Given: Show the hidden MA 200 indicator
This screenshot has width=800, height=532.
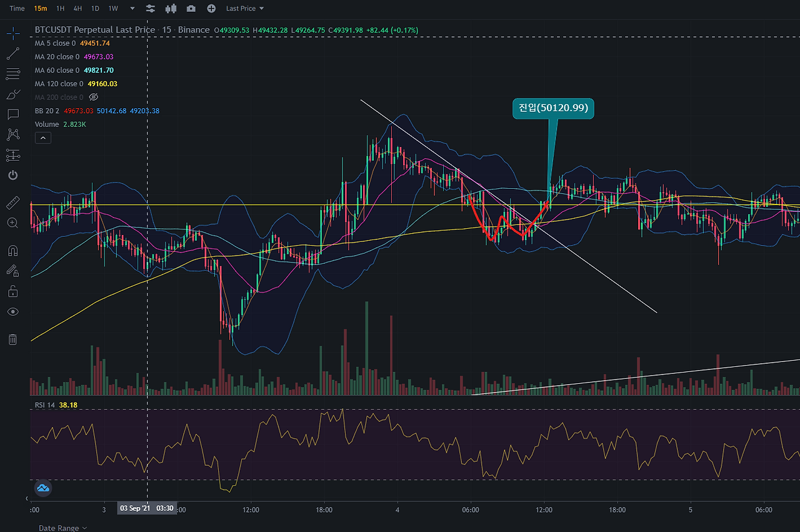Looking at the screenshot, I should pos(94,98).
